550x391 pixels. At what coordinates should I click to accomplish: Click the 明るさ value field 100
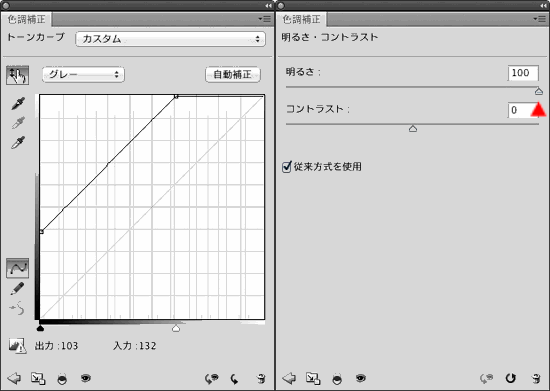click(x=523, y=73)
